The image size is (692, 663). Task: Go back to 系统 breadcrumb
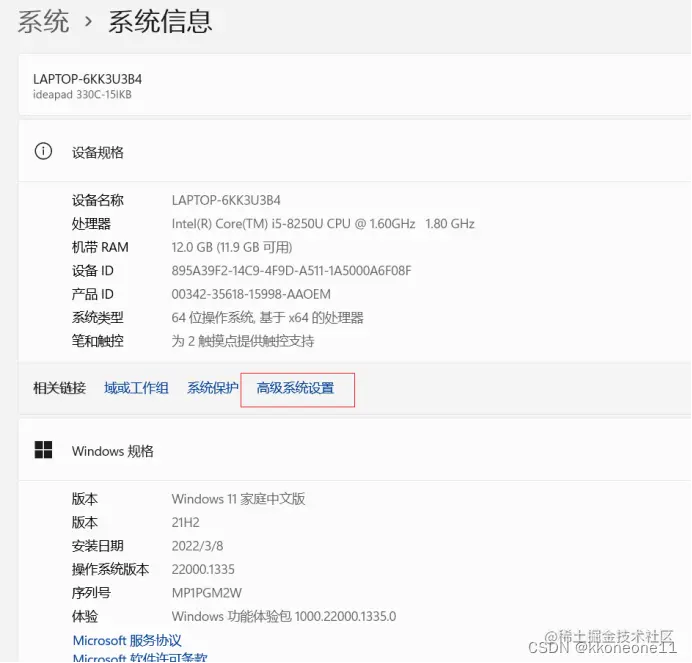coord(43,22)
